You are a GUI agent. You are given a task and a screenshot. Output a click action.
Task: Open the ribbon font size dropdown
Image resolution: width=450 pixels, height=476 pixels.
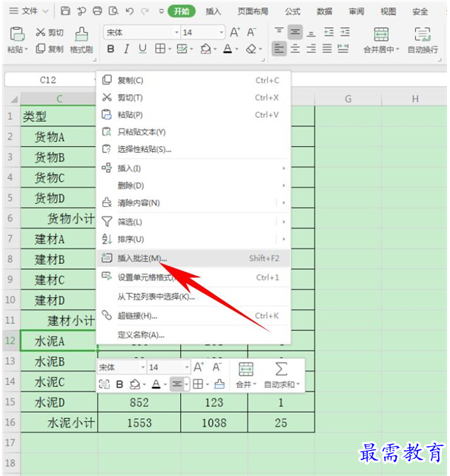point(222,33)
